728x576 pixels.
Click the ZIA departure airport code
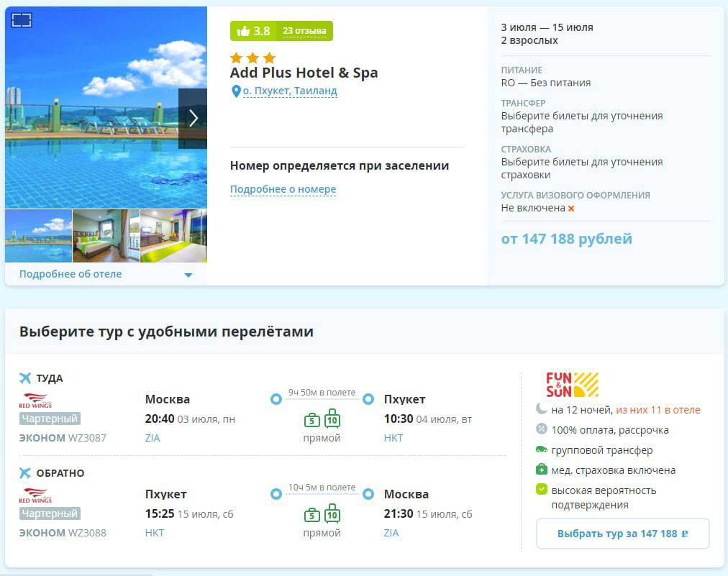[x=153, y=438]
